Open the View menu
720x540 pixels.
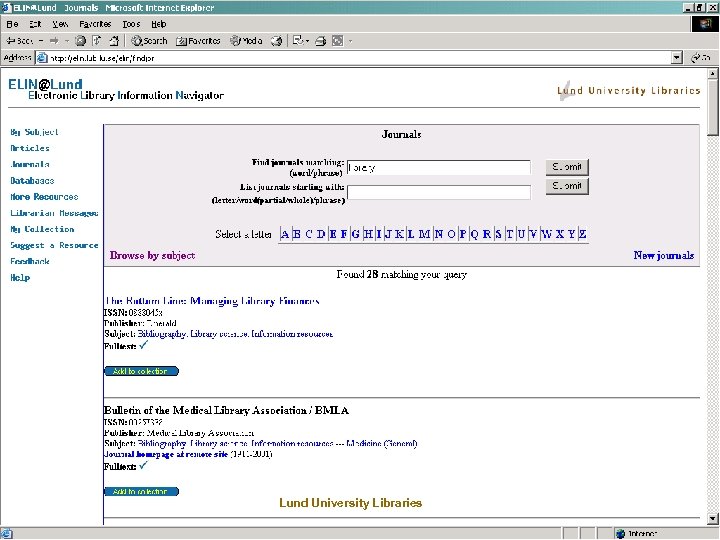pyautogui.click(x=60, y=24)
